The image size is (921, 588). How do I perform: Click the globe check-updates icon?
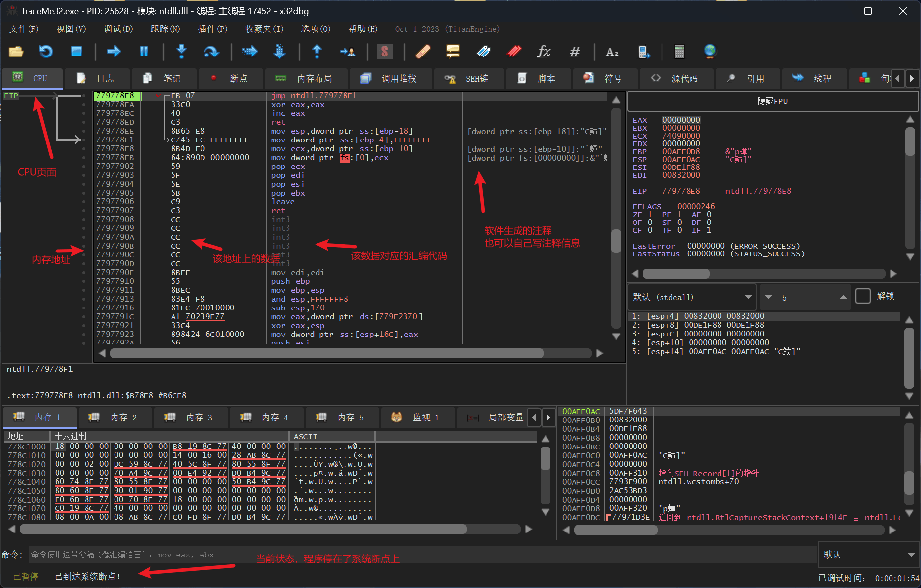coord(710,51)
